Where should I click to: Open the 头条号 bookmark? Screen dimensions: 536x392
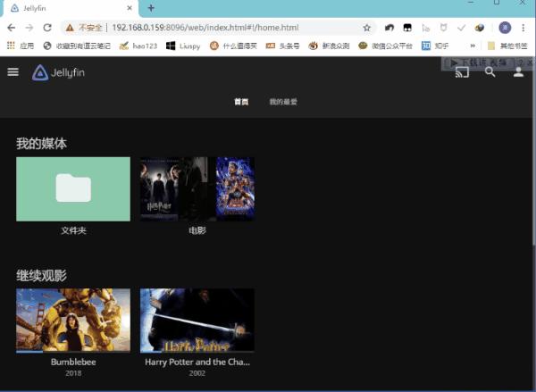282,46
